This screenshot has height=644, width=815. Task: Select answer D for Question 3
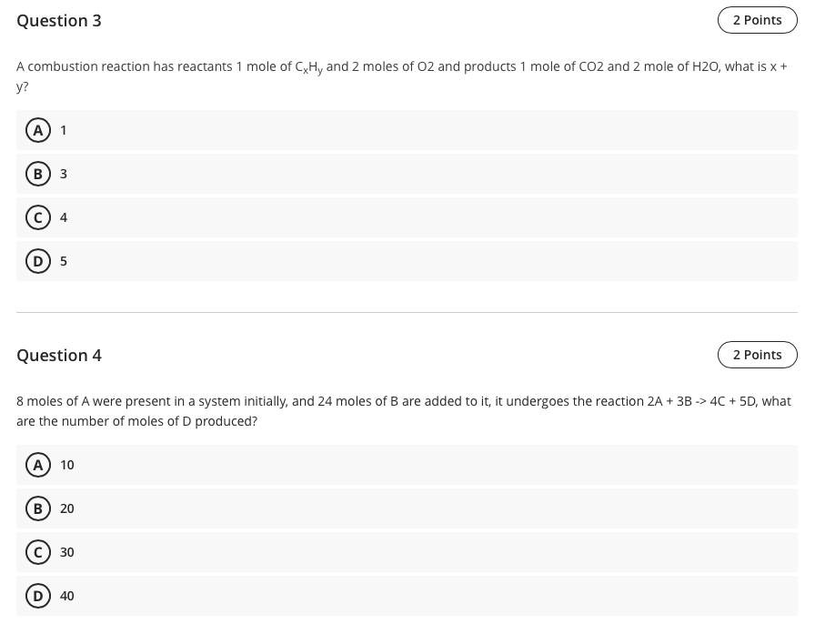coord(38,261)
